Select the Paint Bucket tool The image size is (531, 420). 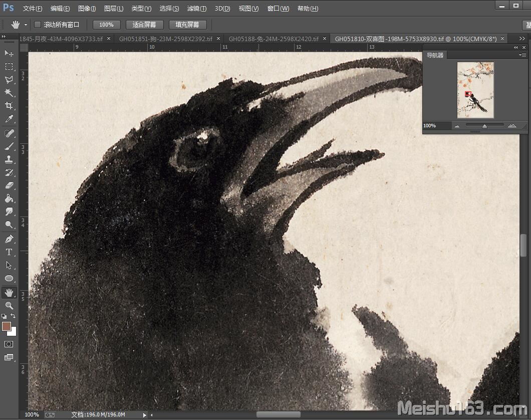tap(9, 198)
